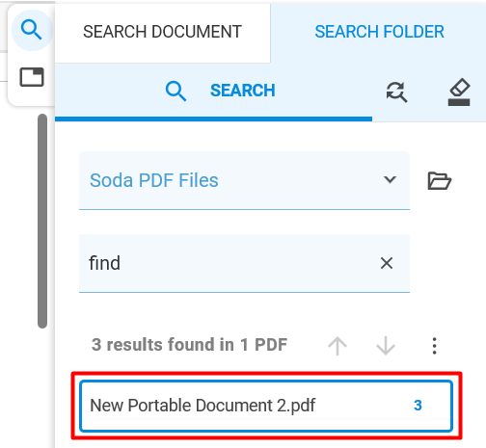Viewport: 486px width, 448px height.
Task: Browse for a folder with the open-folder icon
Action: tap(440, 181)
